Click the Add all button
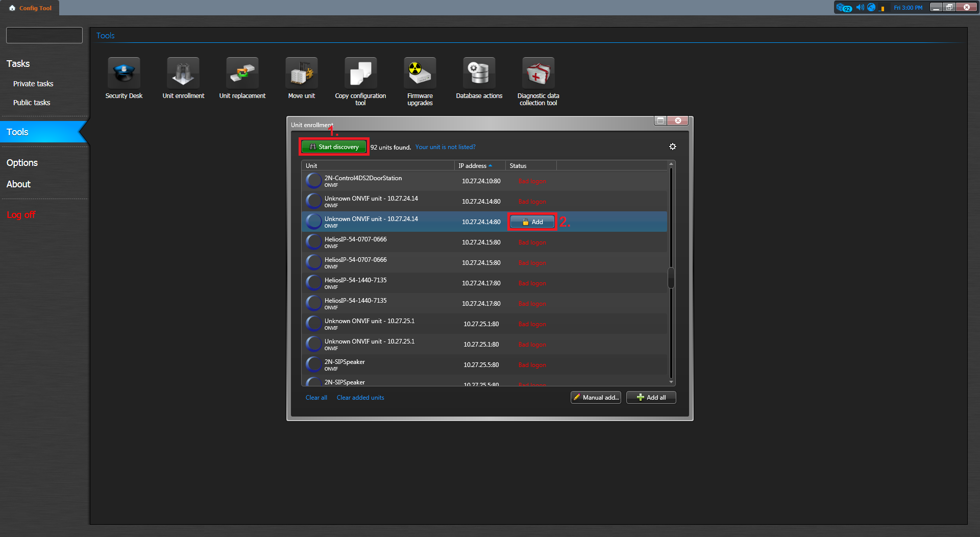This screenshot has width=980, height=537. [651, 398]
